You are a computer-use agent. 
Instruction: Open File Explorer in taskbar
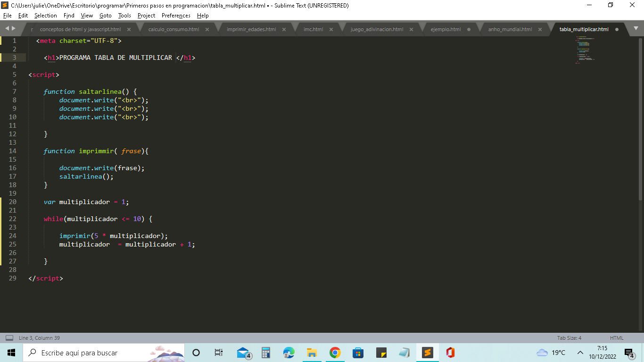point(312,353)
